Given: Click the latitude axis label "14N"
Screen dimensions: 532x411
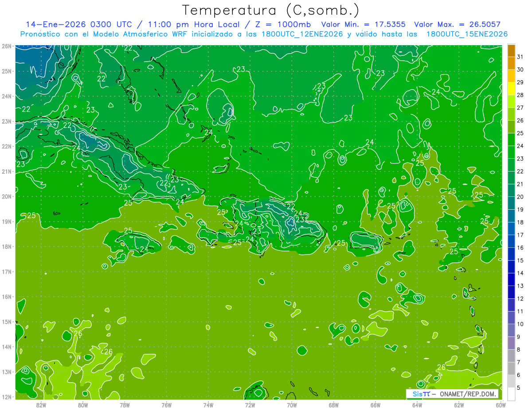Looking at the screenshot, I should 6,347.
